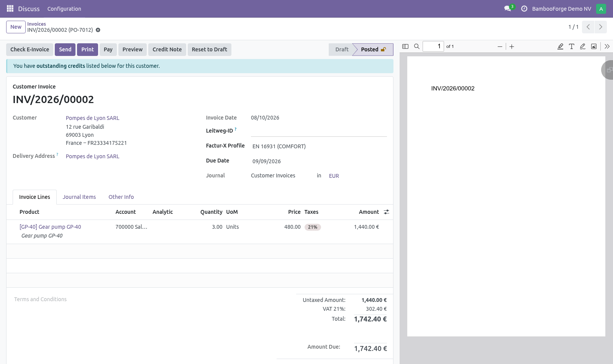Click the PDF page number field
Image resolution: width=613 pixels, height=364 pixels.
[433, 46]
